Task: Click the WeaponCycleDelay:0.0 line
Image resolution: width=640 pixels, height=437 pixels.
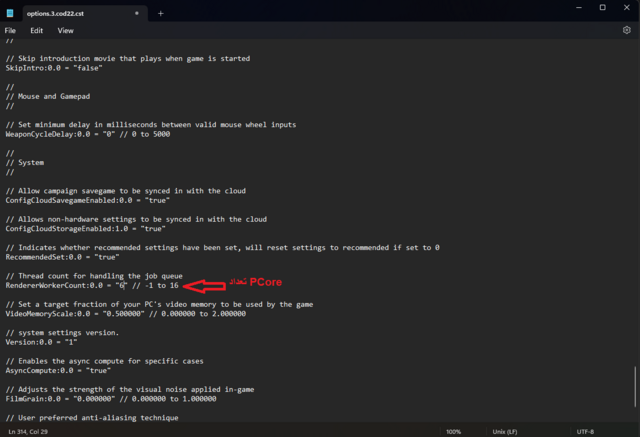Action: [x=88, y=134]
